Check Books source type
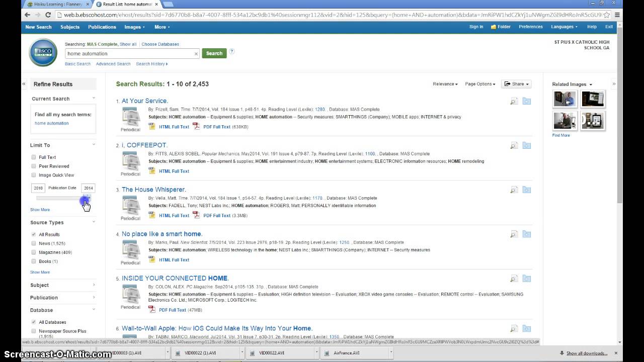The image size is (644, 362). [x=34, y=262]
